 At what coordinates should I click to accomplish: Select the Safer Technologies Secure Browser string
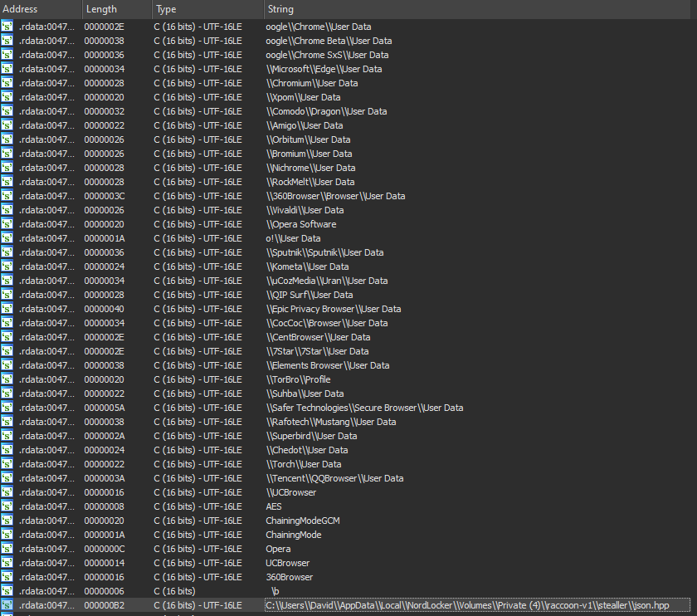[364, 408]
